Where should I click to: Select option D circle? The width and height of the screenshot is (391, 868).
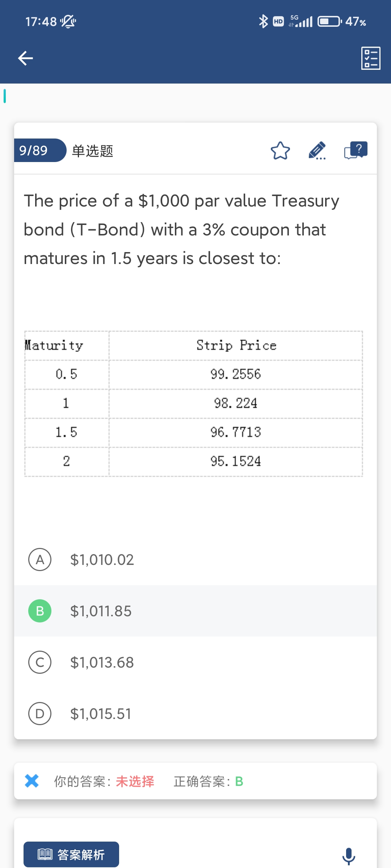tap(40, 714)
